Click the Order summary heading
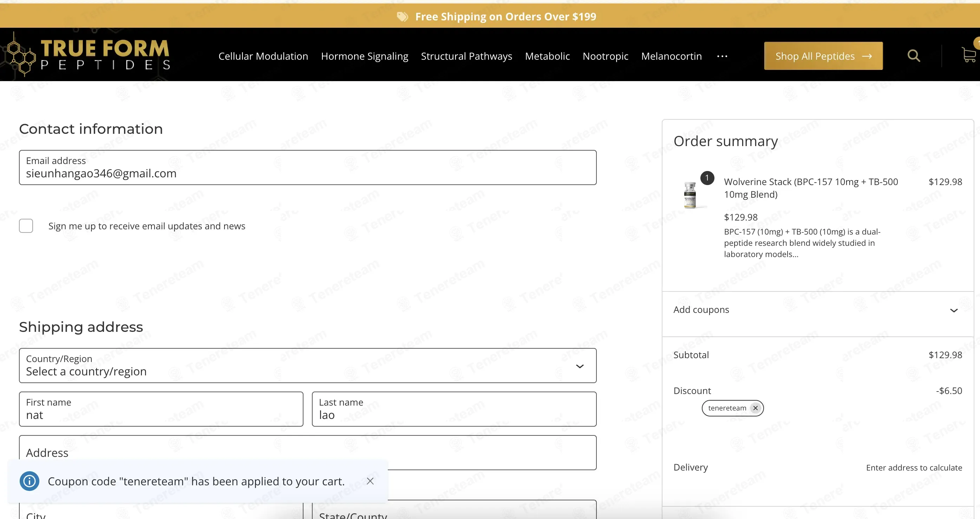This screenshot has width=980, height=519. tap(725, 141)
